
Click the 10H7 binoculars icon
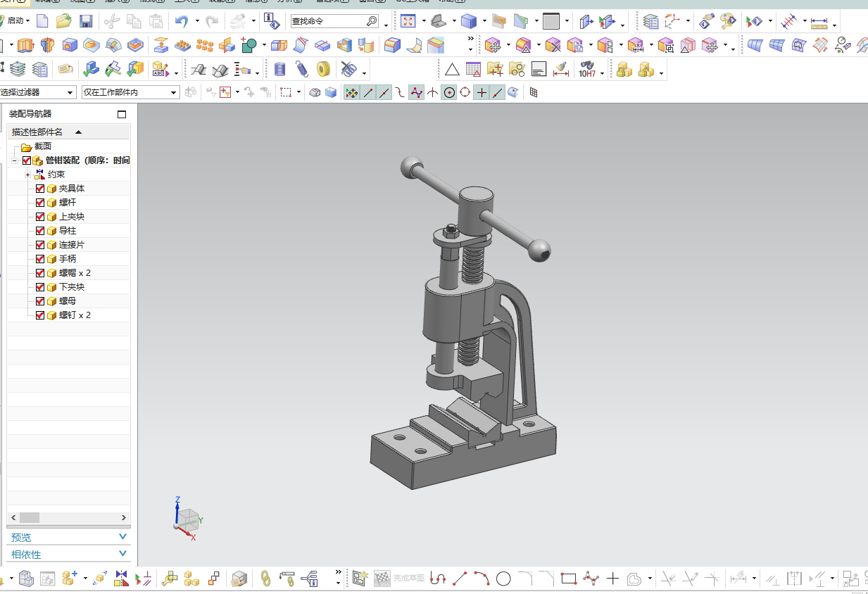pyautogui.click(x=587, y=69)
